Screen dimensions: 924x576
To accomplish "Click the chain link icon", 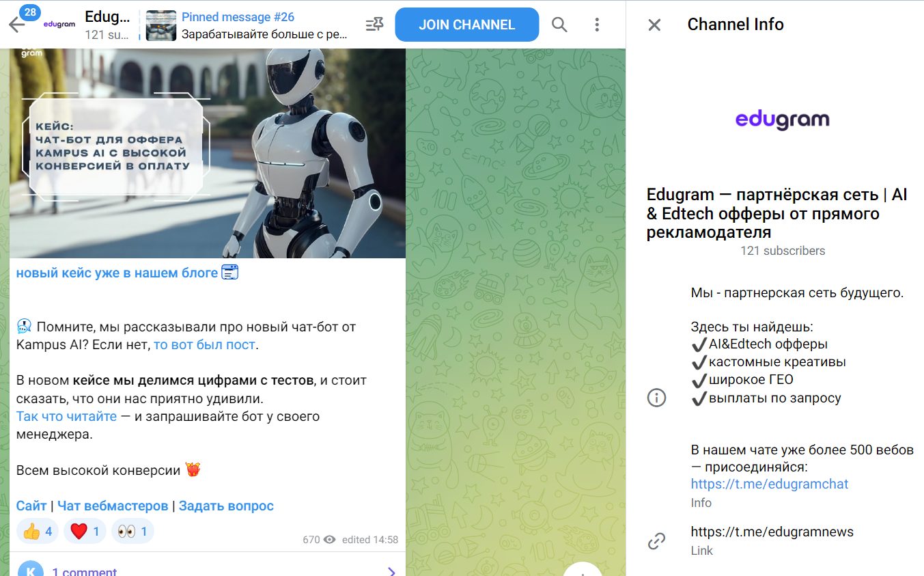I will [656, 541].
